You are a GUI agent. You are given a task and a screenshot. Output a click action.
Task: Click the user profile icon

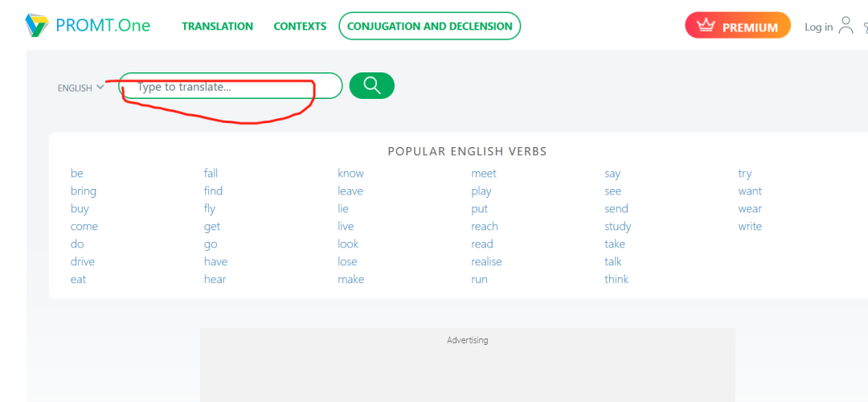845,26
